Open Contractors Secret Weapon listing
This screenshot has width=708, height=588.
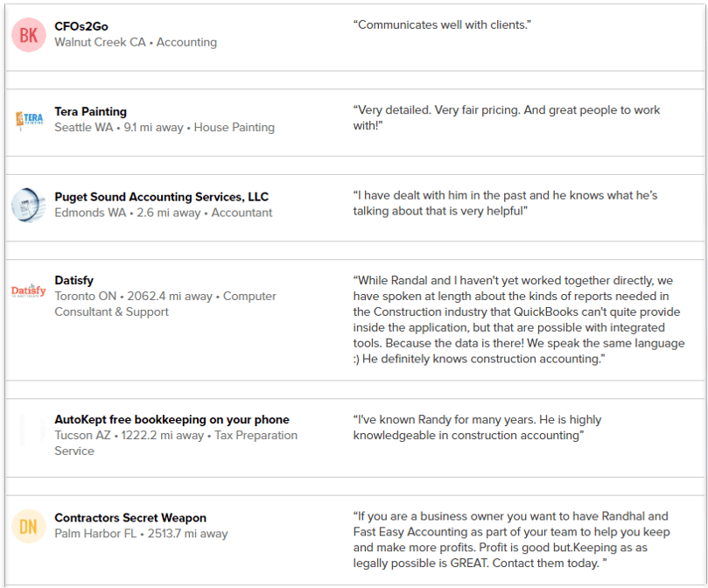[x=130, y=518]
